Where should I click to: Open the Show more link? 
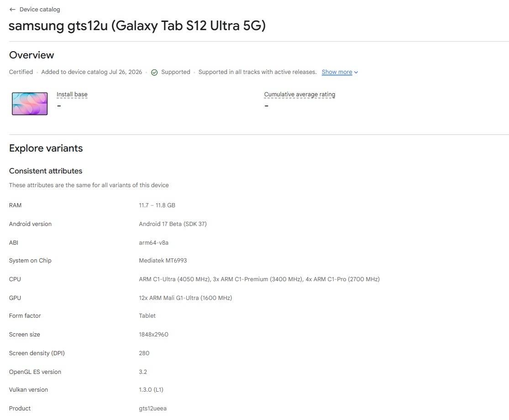click(x=336, y=72)
